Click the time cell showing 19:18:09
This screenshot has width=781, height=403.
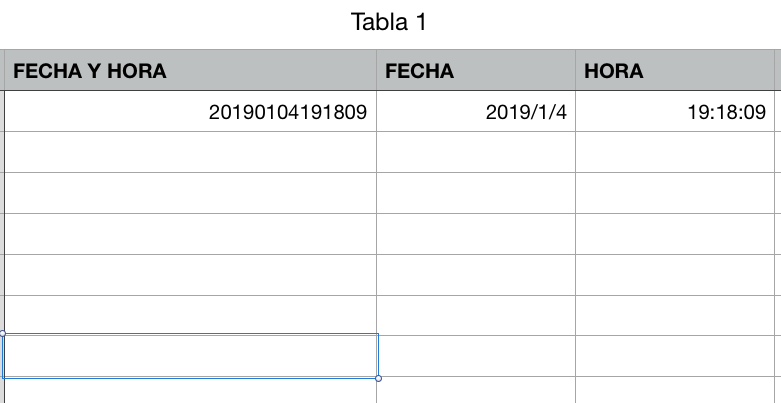675,112
